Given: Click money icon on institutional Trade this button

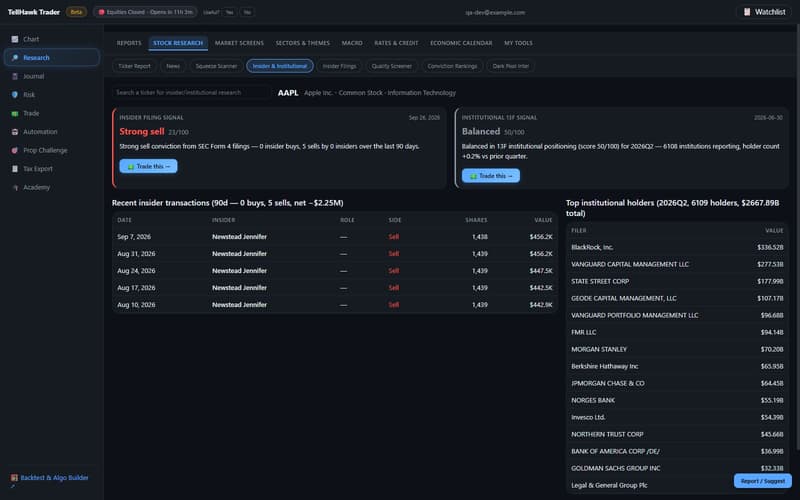Looking at the screenshot, I should (x=473, y=176).
